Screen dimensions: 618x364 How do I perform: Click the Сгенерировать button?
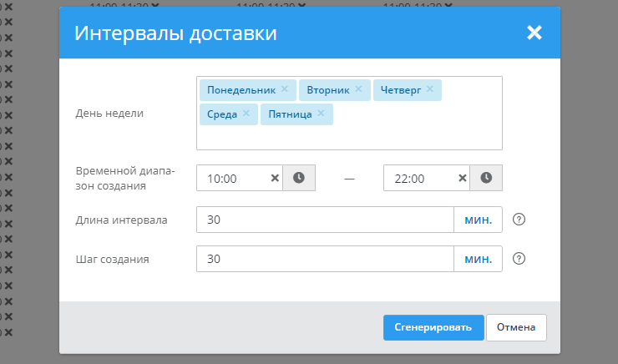pyautogui.click(x=433, y=327)
